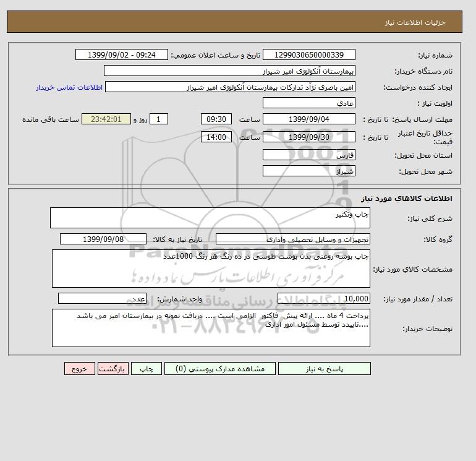
Task: Click the اولویت نیاز label
Action: pos(435,103)
